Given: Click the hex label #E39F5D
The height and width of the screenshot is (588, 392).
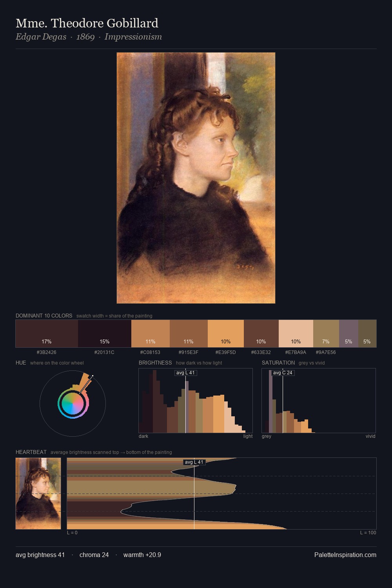Looking at the screenshot, I should (226, 352).
